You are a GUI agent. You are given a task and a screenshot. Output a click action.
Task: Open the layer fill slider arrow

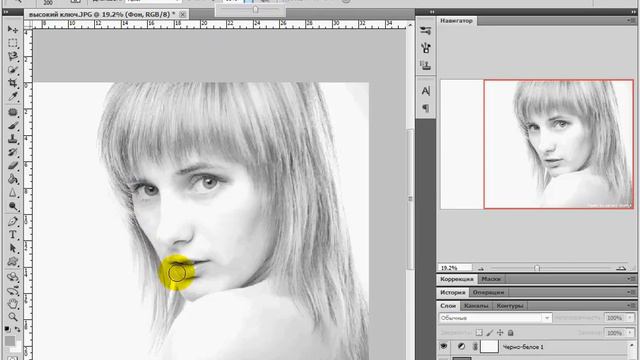tap(630, 333)
